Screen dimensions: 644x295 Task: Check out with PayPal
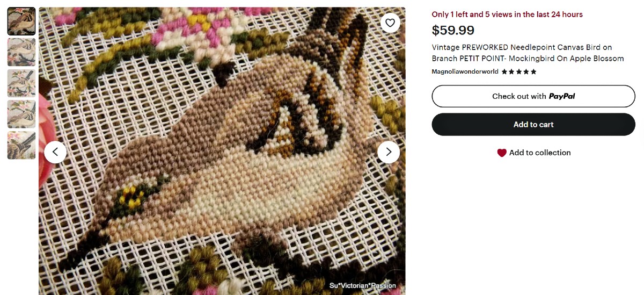tap(533, 96)
